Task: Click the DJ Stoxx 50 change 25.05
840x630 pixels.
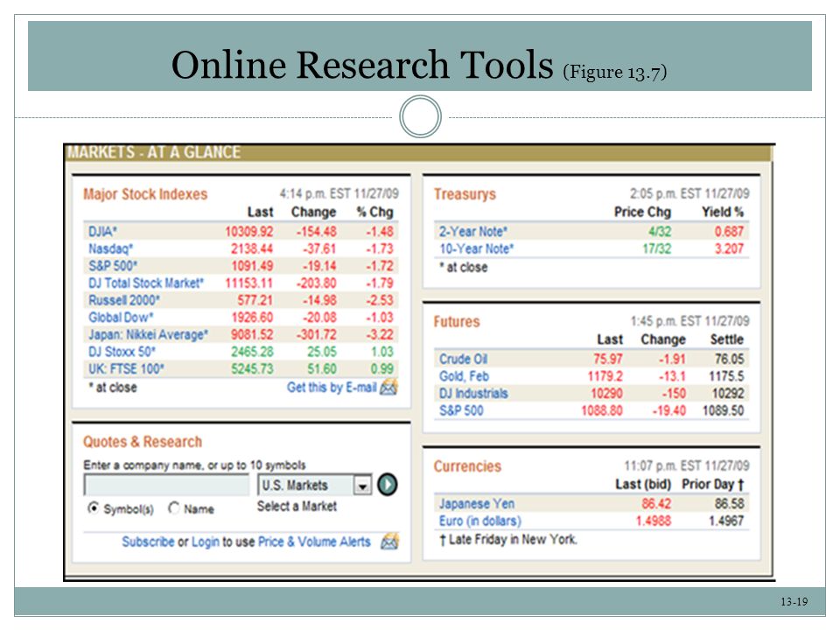Action: [322, 352]
